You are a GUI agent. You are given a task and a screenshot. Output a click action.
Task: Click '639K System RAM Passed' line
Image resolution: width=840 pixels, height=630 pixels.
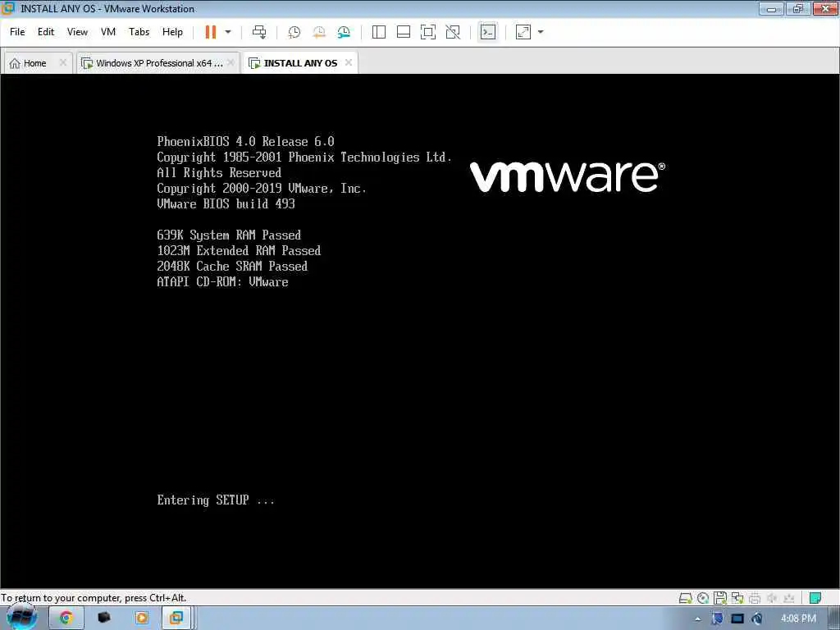point(229,235)
